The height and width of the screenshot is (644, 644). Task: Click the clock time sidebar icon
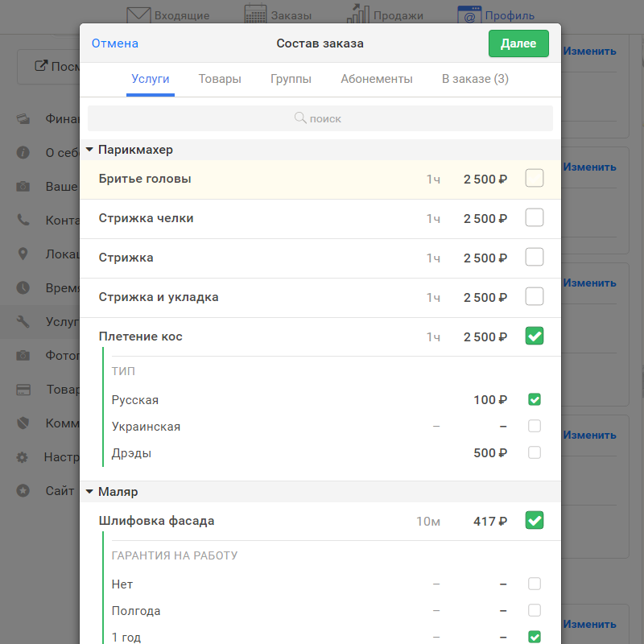click(23, 287)
